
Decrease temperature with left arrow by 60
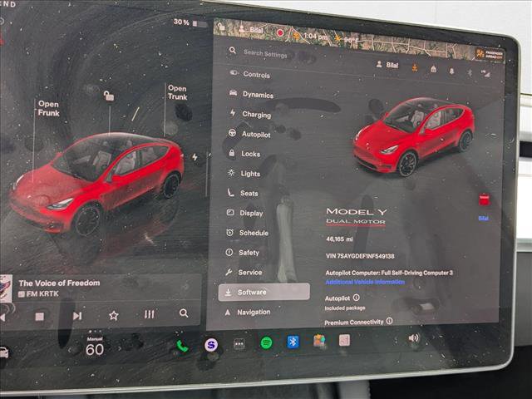pyautogui.click(x=70, y=350)
